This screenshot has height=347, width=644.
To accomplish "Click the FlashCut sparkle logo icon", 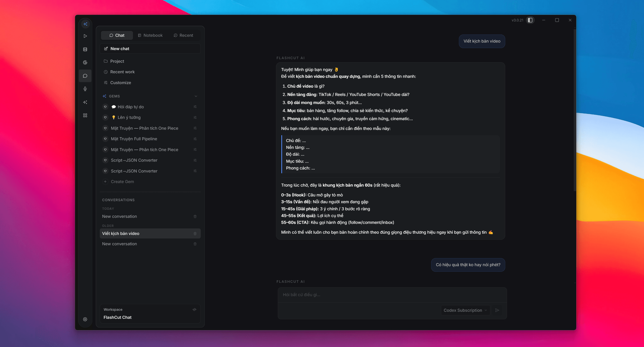I will pos(85,24).
